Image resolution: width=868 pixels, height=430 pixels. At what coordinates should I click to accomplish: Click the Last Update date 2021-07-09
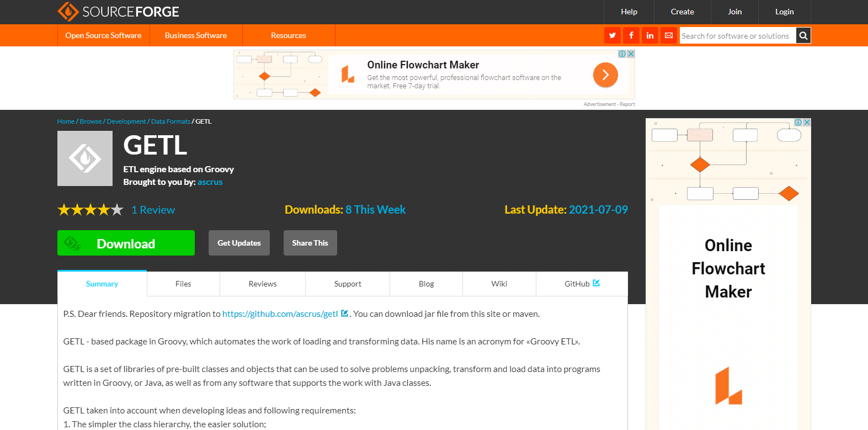click(x=598, y=210)
